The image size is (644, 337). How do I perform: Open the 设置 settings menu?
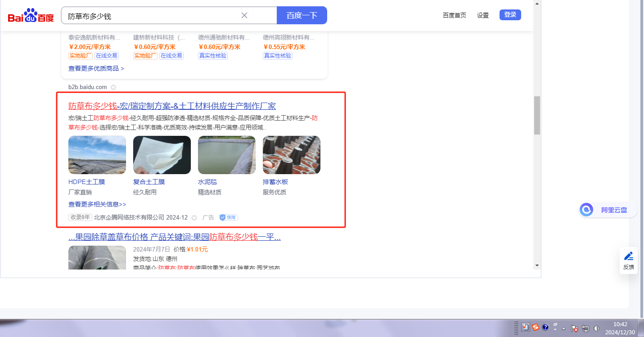[483, 15]
